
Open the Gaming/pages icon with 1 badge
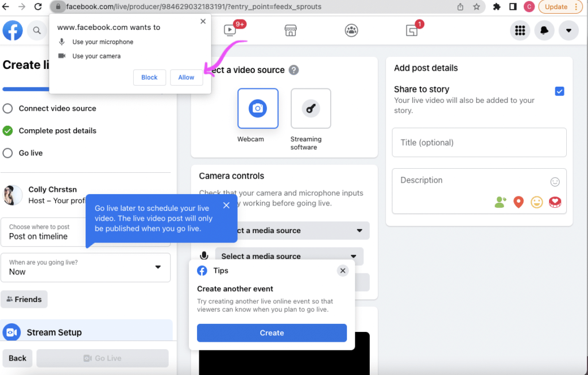412,30
